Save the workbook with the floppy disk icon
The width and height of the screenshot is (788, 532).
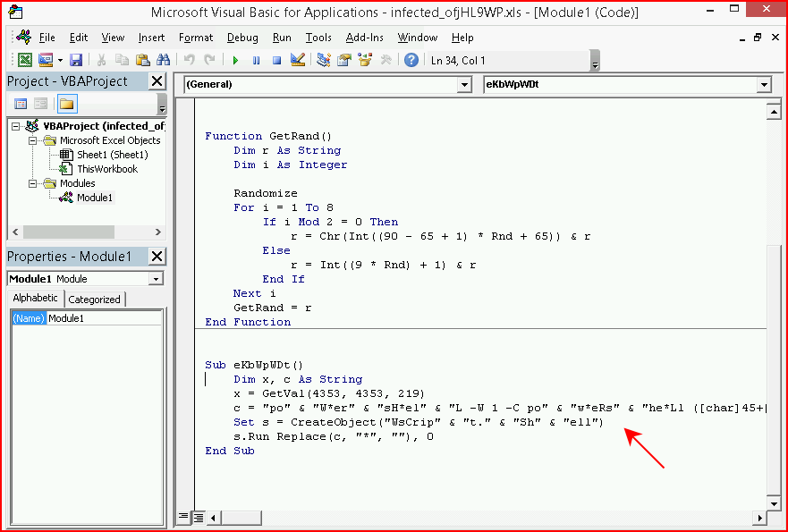tap(76, 60)
